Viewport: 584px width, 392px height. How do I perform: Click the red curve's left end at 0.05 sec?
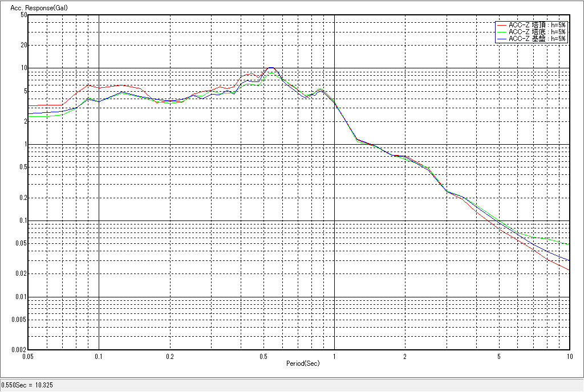[30, 105]
